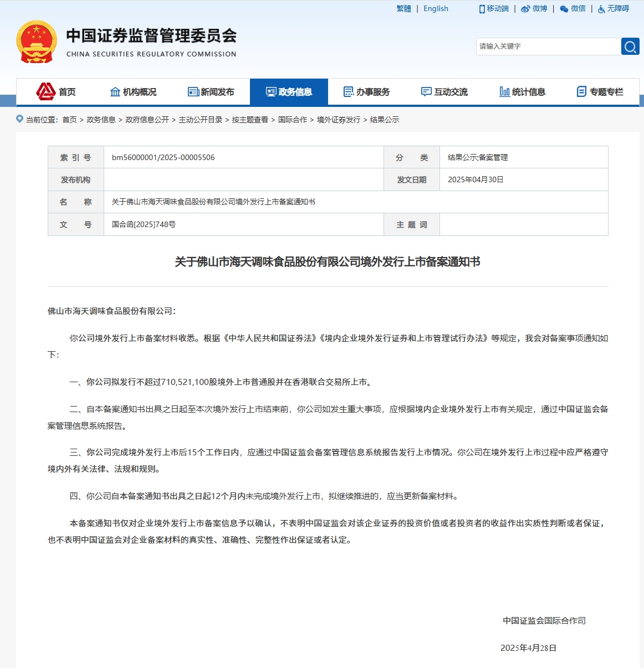Image resolution: width=644 pixels, height=668 pixels.
Task: Open the 专题专栏 menu item
Action: [600, 92]
